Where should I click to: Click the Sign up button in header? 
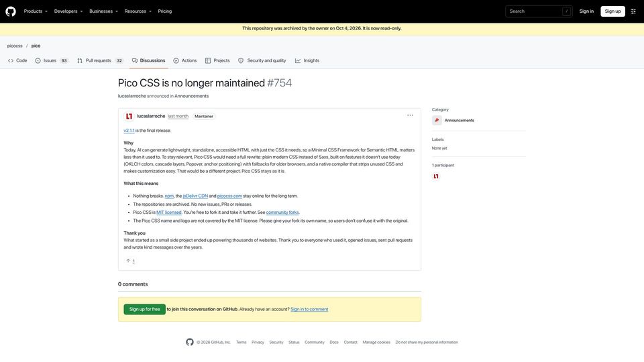click(x=612, y=11)
